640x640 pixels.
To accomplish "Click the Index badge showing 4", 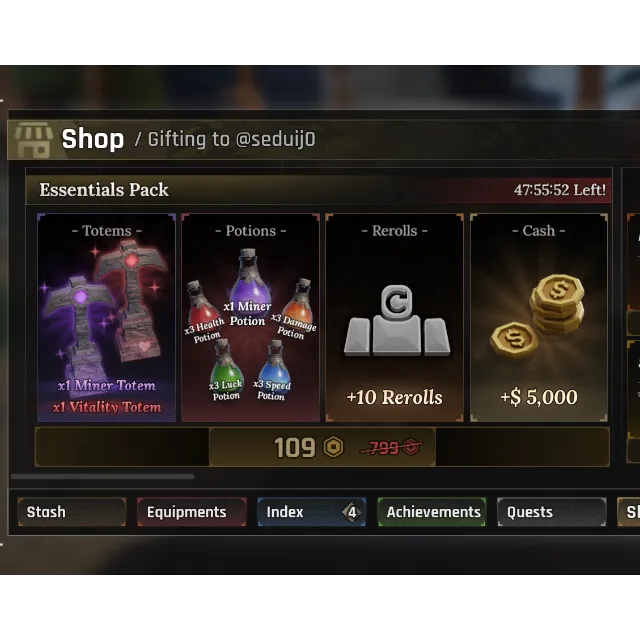I will (x=352, y=512).
